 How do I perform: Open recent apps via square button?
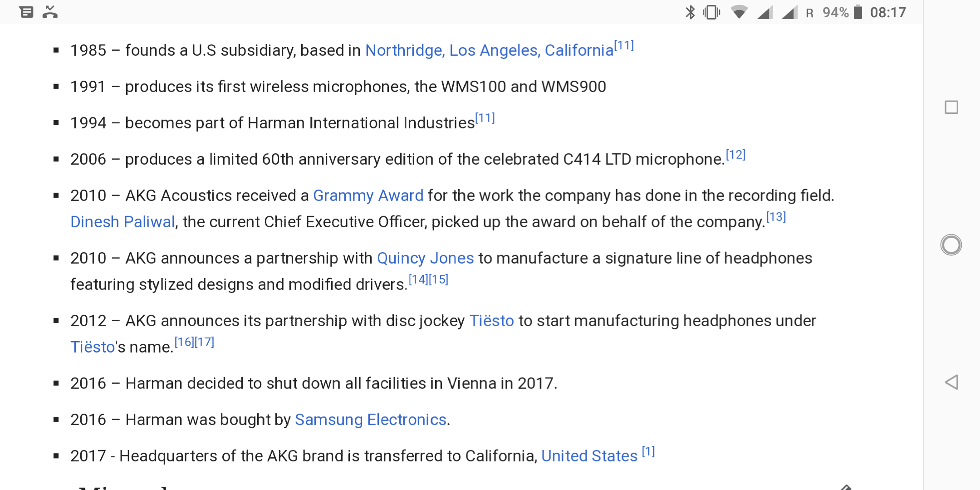point(951,108)
